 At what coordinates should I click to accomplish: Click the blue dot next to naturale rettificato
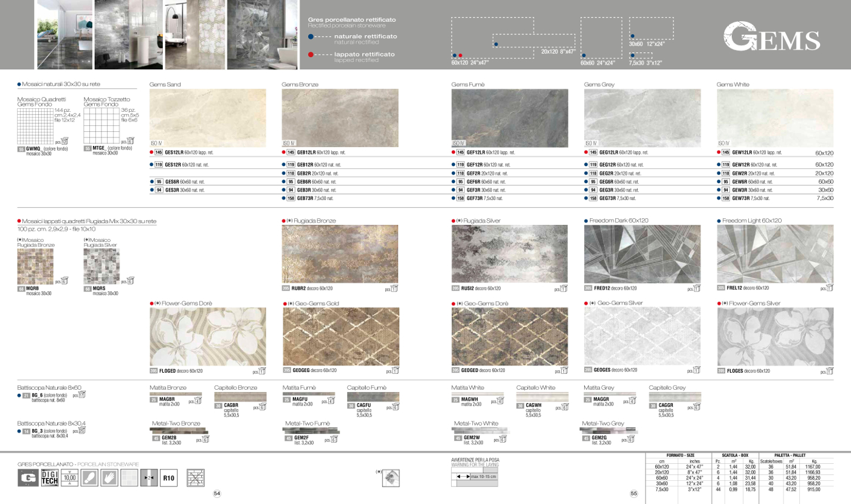pos(311,36)
